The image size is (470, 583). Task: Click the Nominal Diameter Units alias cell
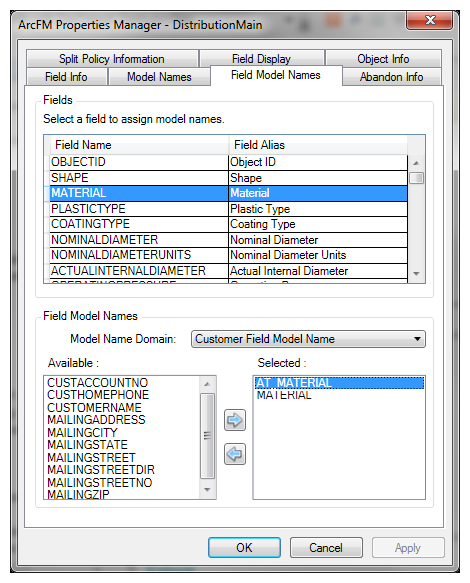(x=318, y=255)
